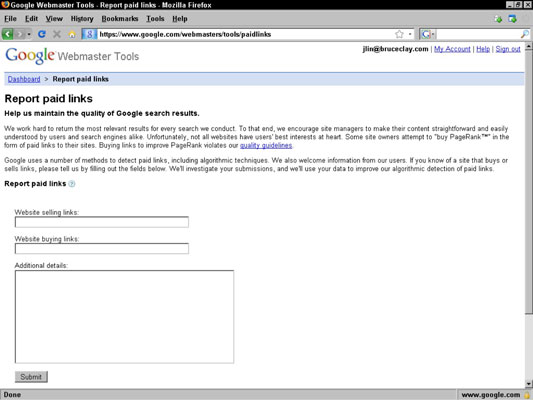533x400 pixels.
Task: Go to Dashboard breadcrumb link
Action: [24, 79]
